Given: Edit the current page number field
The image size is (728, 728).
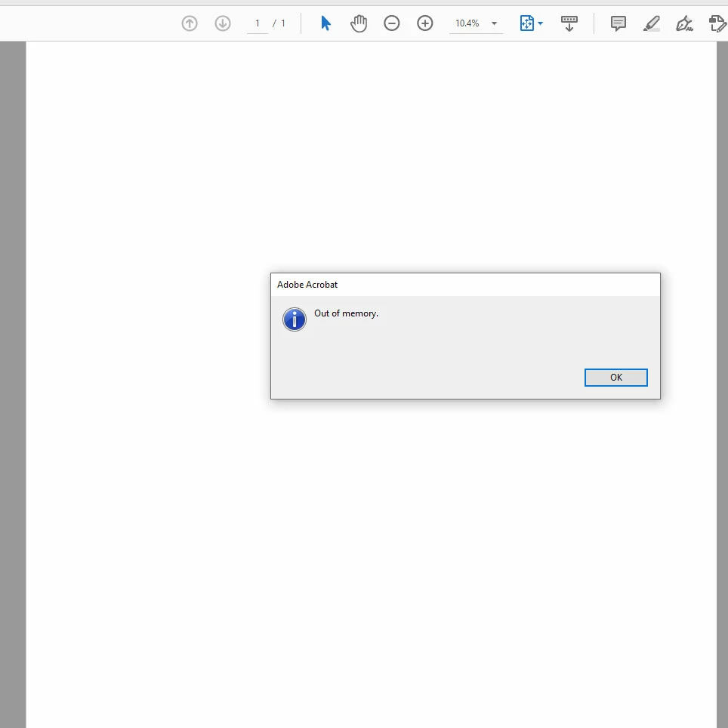Looking at the screenshot, I should [258, 23].
